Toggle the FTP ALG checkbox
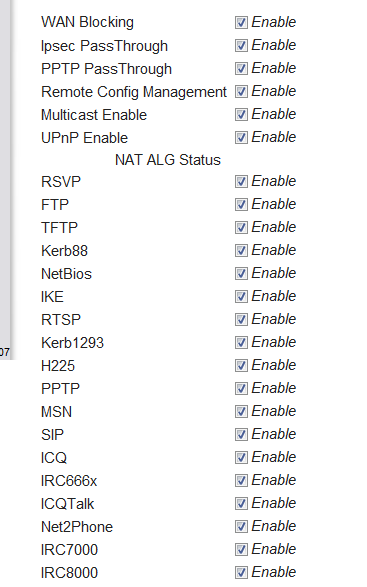Screen dimensions: 367x587 pos(241,204)
